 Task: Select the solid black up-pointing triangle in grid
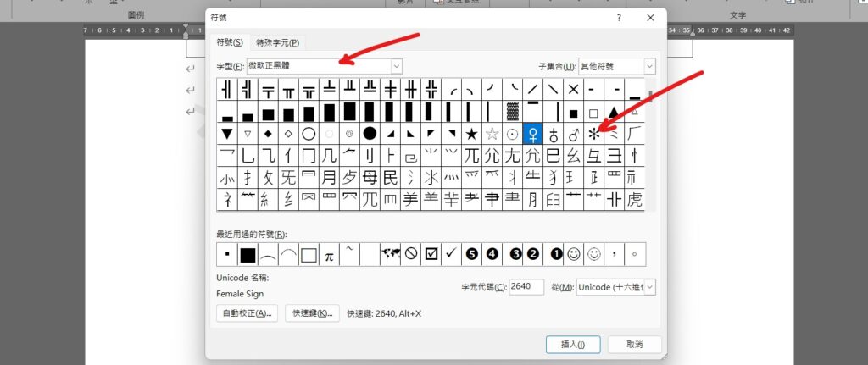tap(615, 113)
